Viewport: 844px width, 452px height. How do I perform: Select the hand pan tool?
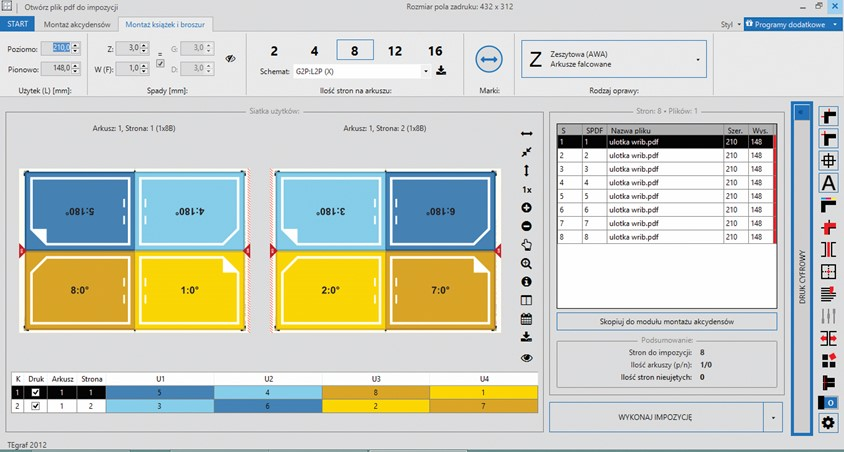[x=527, y=244]
